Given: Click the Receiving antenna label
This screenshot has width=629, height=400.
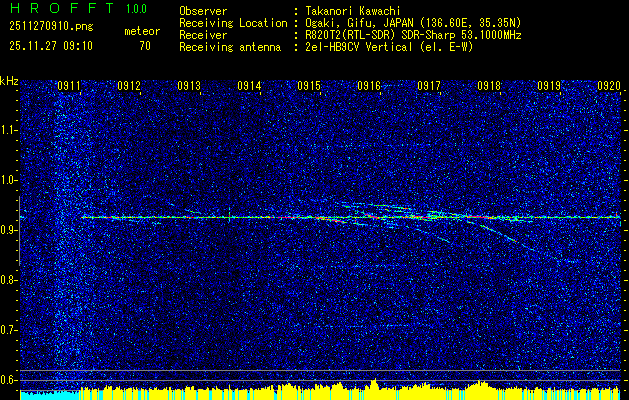Looking at the screenshot, I should coord(230,47).
